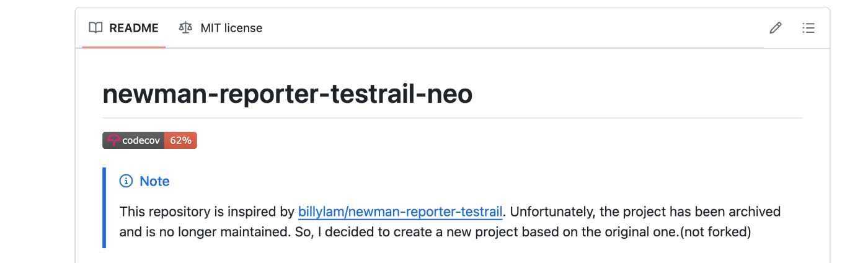
Task: Click the divider line below the heading
Action: click(453, 118)
